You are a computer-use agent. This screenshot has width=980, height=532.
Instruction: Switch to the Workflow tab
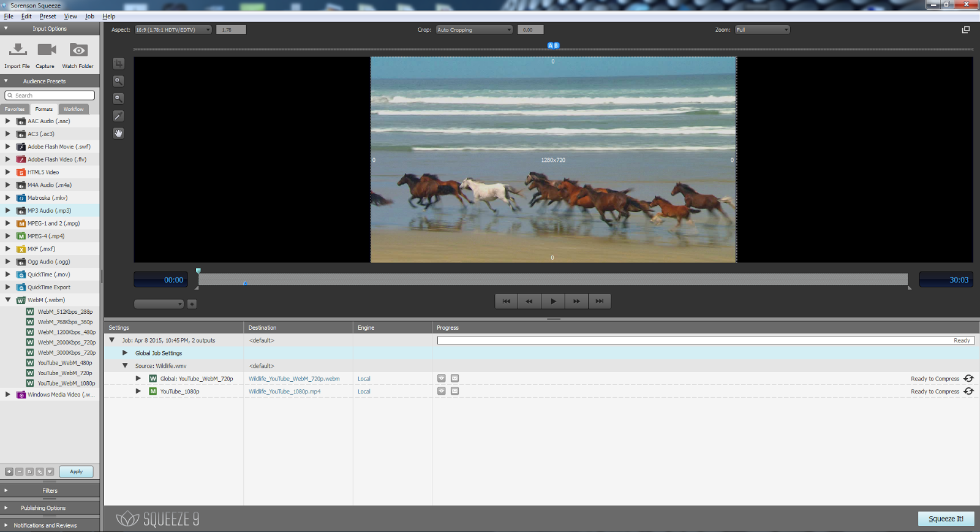point(73,109)
